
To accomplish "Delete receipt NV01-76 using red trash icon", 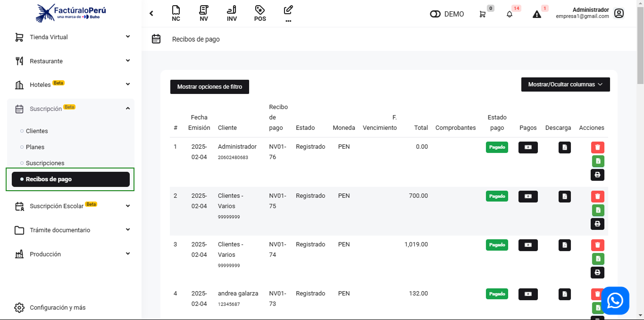I will point(597,148).
